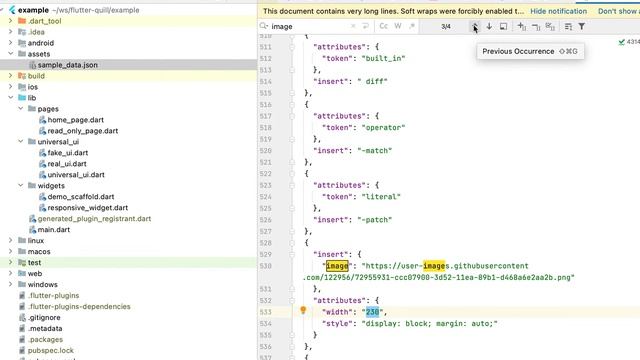The width and height of the screenshot is (640, 360).
Task: Click the .gitignore file icon
Action: (22, 318)
